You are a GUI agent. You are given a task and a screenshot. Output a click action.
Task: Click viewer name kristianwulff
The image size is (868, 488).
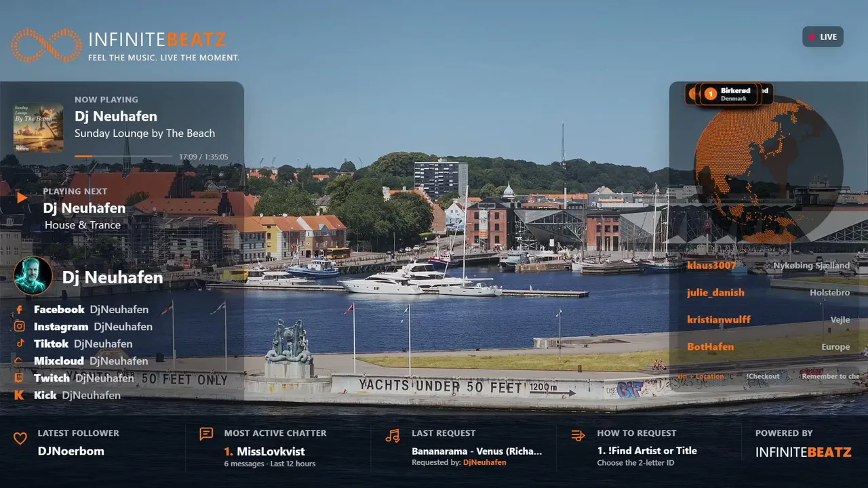(719, 320)
